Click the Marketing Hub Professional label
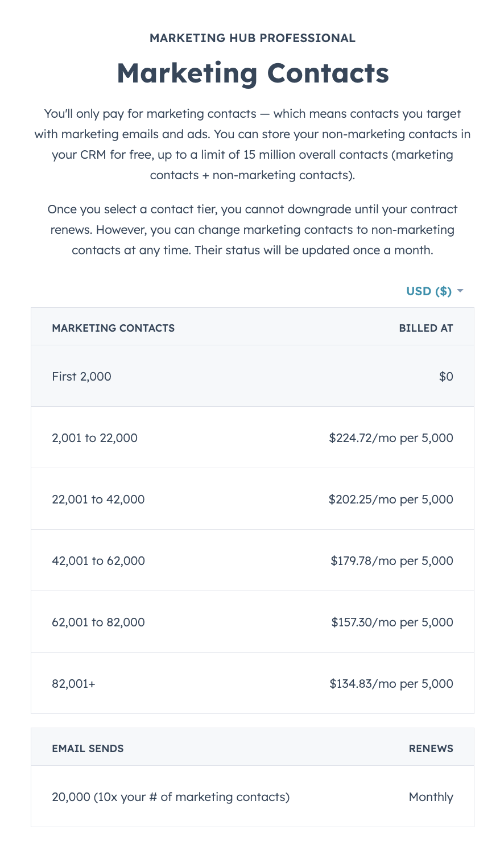This screenshot has height=842, width=504. [x=253, y=38]
